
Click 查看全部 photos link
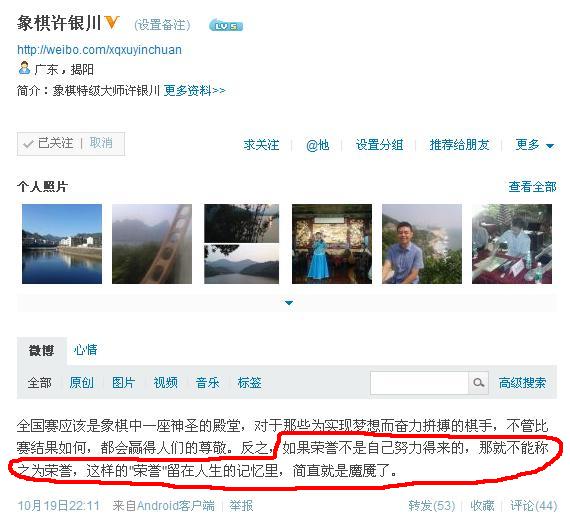(x=533, y=187)
